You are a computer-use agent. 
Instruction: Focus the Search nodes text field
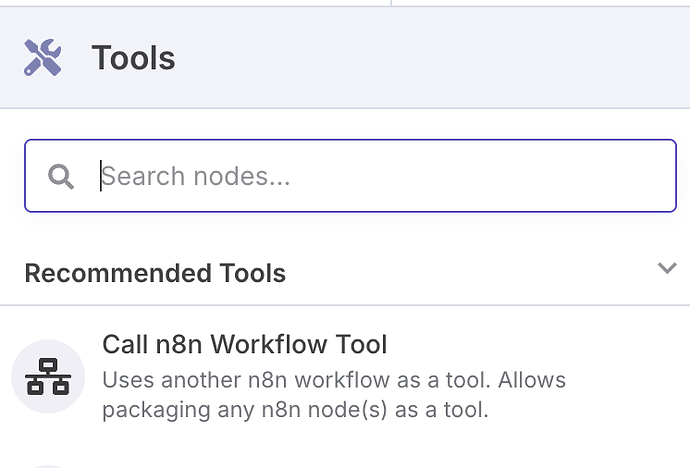click(x=350, y=176)
